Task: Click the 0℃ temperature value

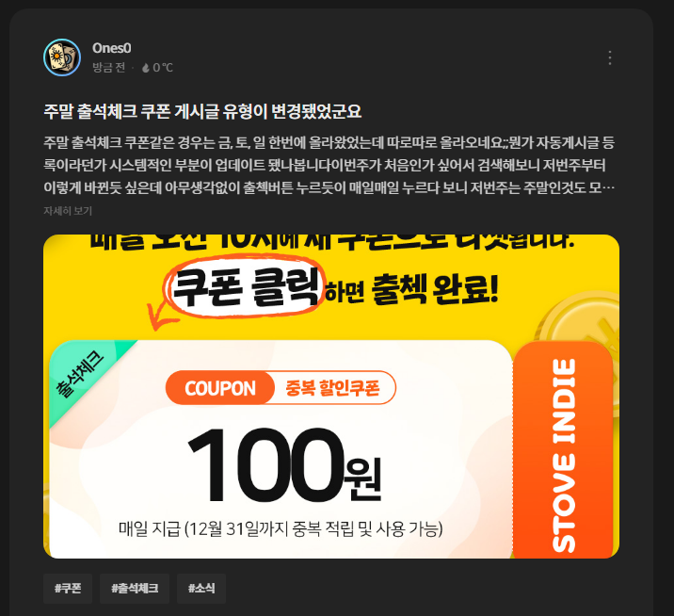Action: click(163, 68)
